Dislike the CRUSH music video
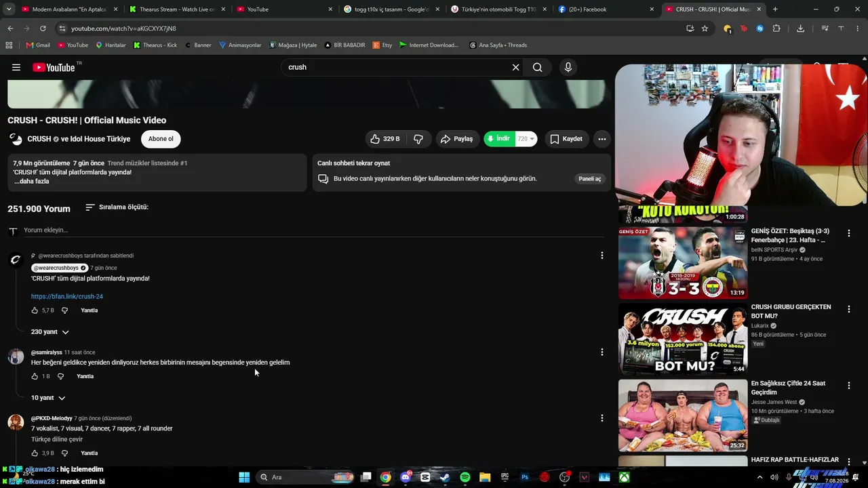868x488 pixels. tap(418, 139)
